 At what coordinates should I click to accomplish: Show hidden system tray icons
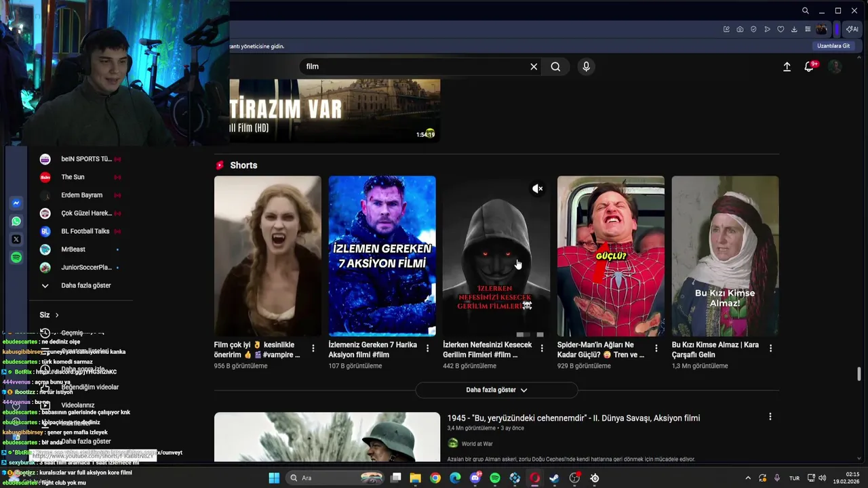tap(748, 478)
